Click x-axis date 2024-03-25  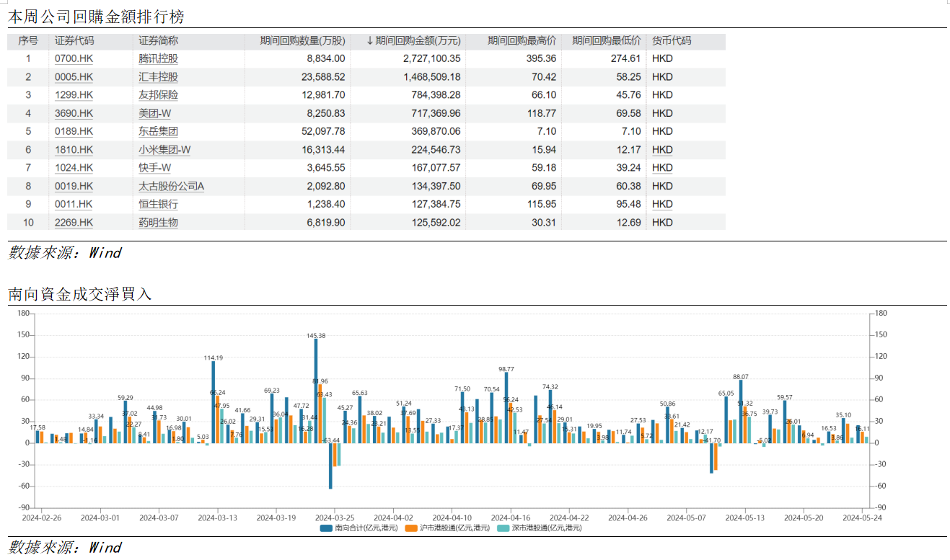(335, 517)
